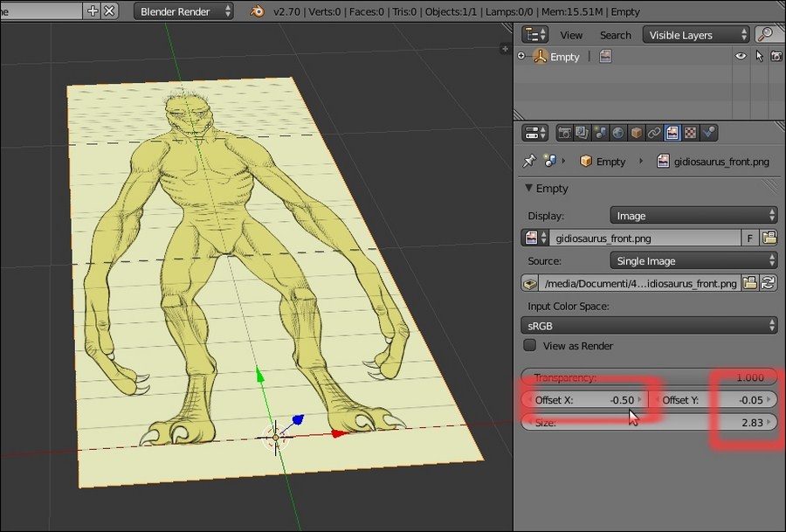Click the outliner search magnifier icon

point(765,35)
